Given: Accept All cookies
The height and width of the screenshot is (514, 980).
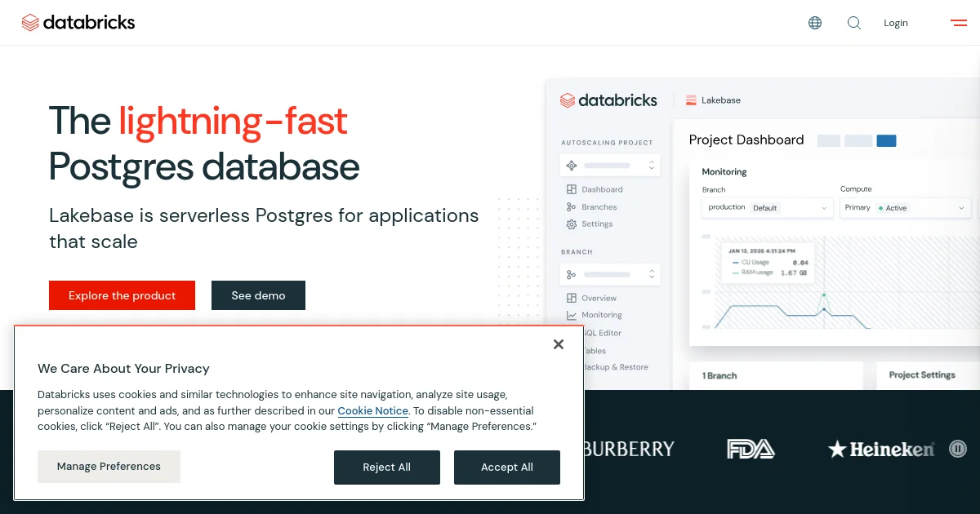Looking at the screenshot, I should (507, 467).
